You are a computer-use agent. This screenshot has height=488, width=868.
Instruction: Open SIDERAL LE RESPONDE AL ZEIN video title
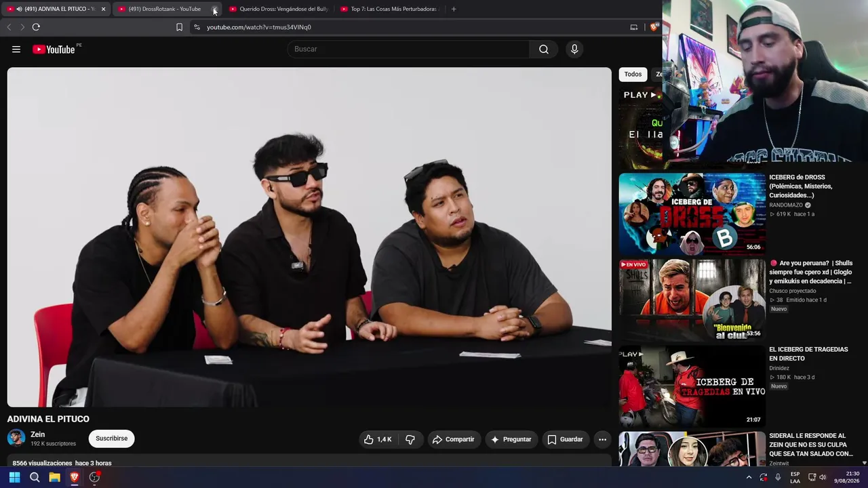811,445
